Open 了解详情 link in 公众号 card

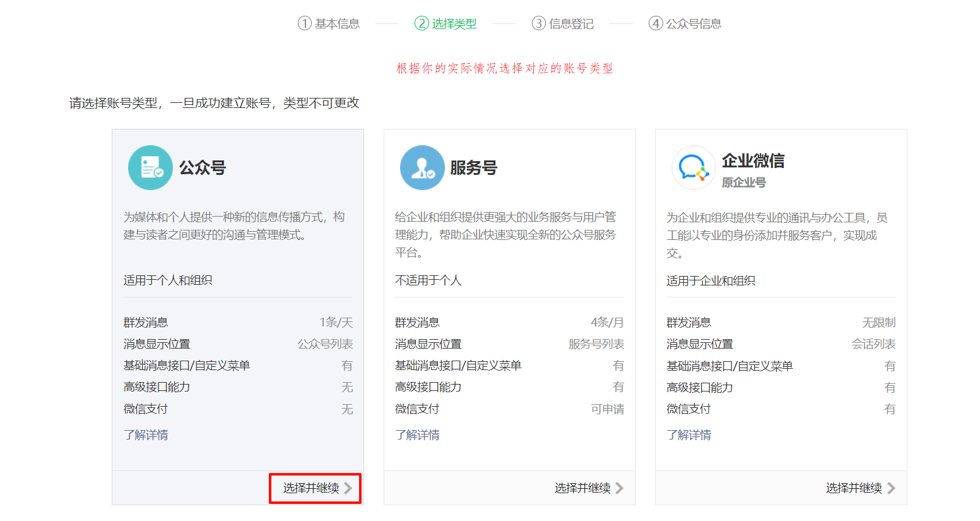pyautogui.click(x=146, y=435)
